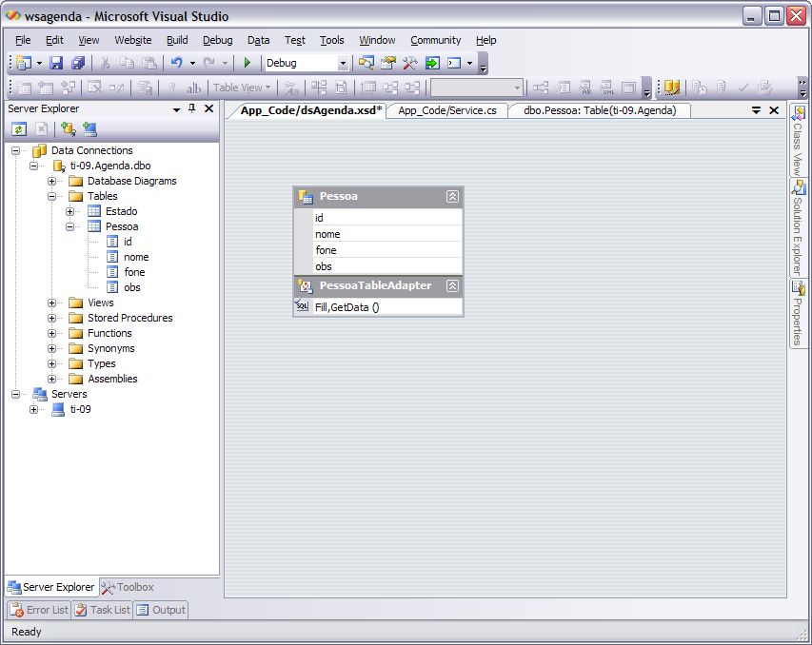This screenshot has height=645, width=812.
Task: Click the Connect to Database icon
Action: tap(69, 129)
